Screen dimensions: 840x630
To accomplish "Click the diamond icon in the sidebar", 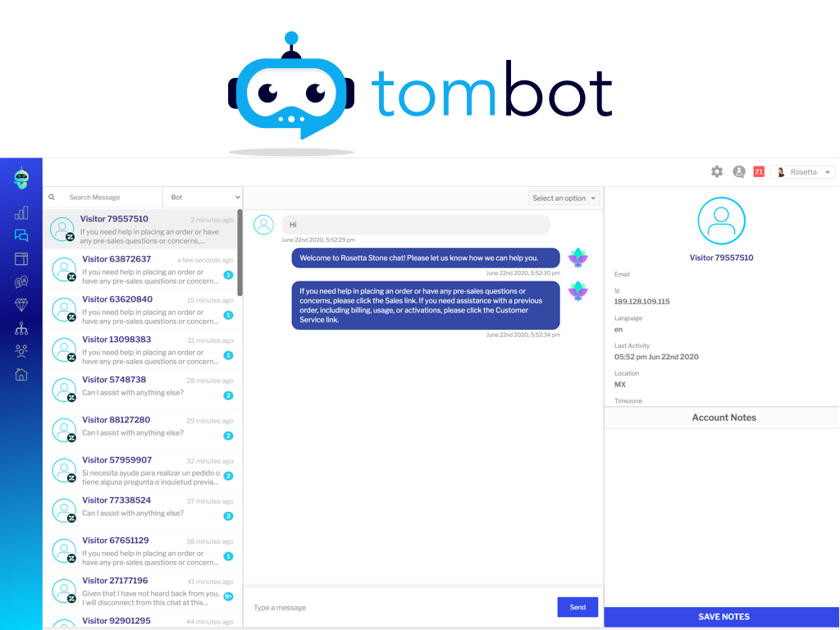I will click(x=21, y=305).
